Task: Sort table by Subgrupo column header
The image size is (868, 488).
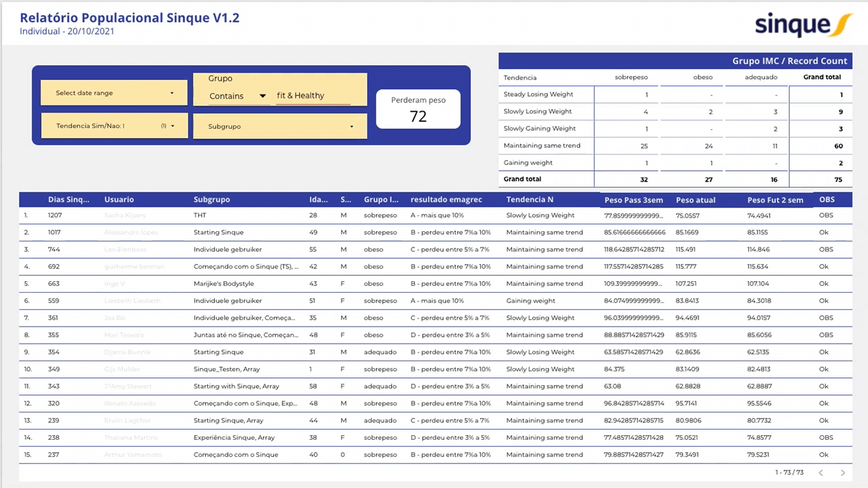Action: coord(212,199)
